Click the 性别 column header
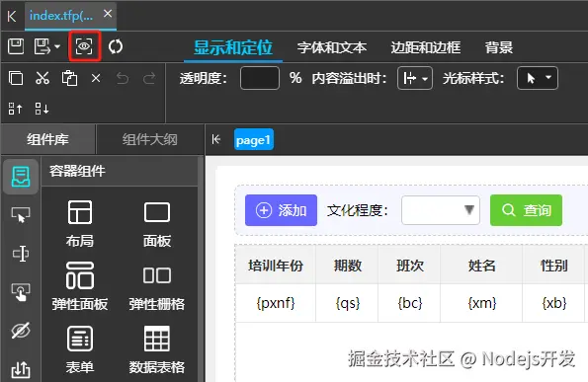The width and height of the screenshot is (588, 382). tap(553, 266)
